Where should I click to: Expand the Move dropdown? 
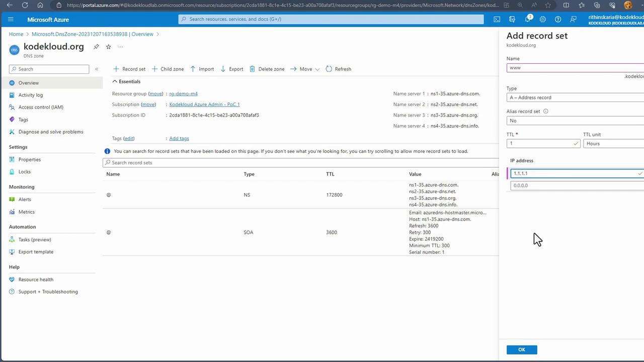(305, 69)
